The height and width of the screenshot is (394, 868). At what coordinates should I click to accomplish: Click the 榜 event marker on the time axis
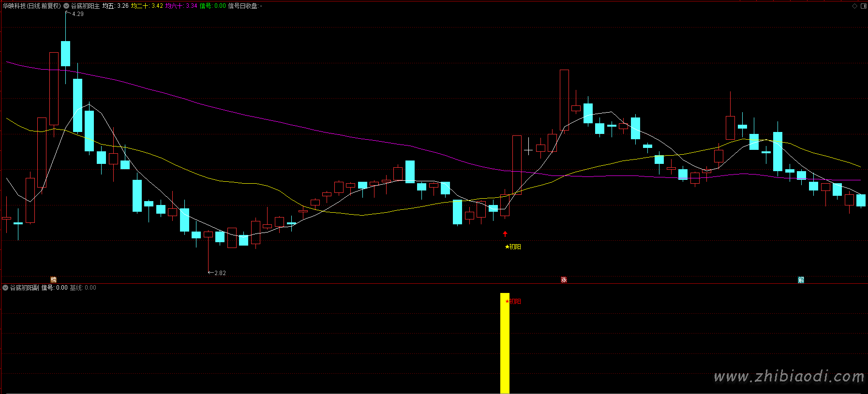click(54, 279)
